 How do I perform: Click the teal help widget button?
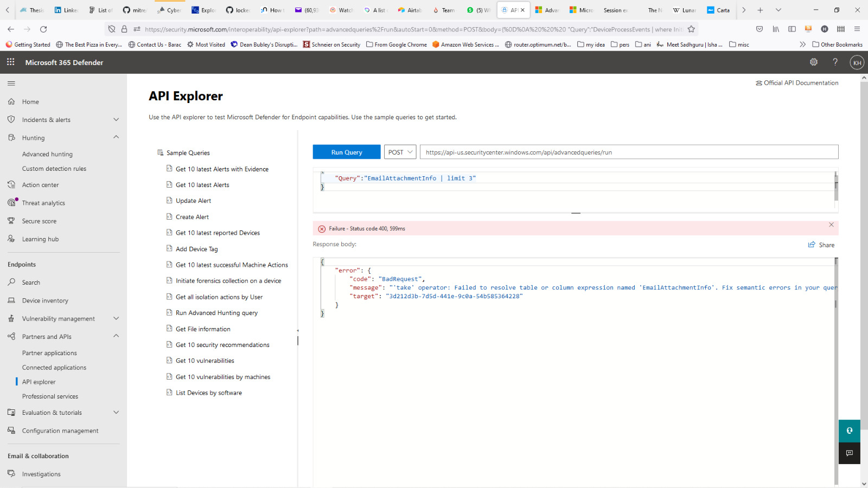850,431
